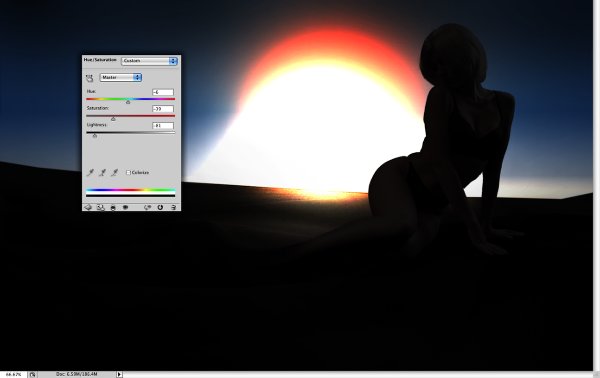Click the clip to layer icon
Screen dimensions: 600x378
[113, 207]
